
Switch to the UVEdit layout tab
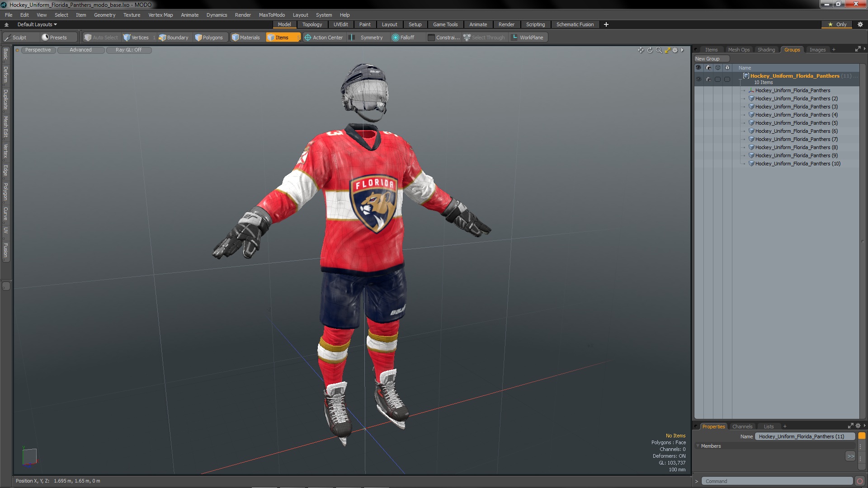pos(340,24)
